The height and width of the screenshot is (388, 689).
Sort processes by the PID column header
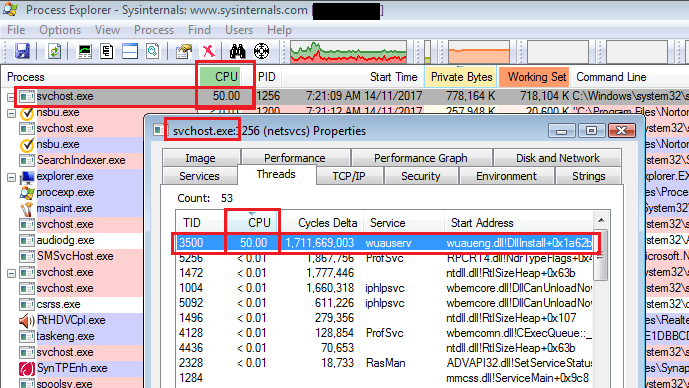click(x=267, y=77)
